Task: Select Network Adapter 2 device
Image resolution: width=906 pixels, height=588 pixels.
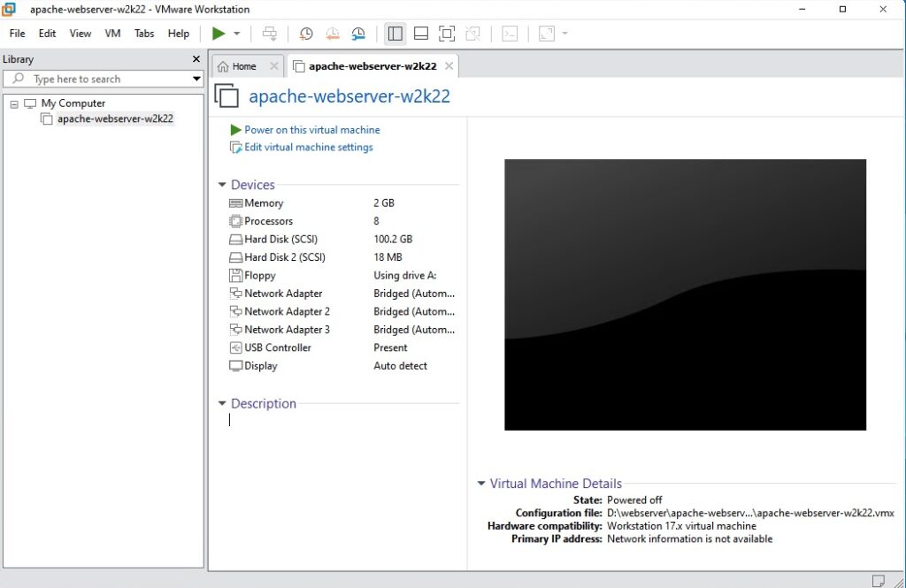Action: pyautogui.click(x=342, y=311)
